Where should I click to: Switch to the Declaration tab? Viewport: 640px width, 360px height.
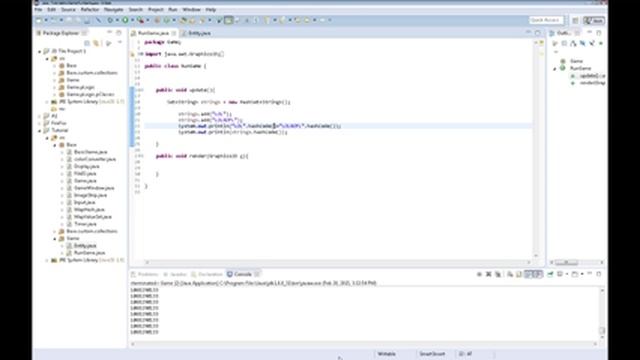point(207,274)
